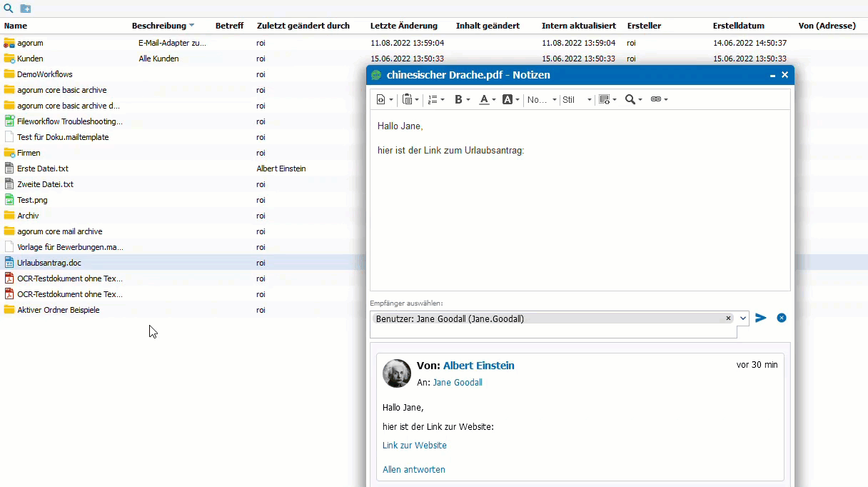The image size is (868, 487).
Task: Click the background color A icon
Action: click(x=508, y=100)
